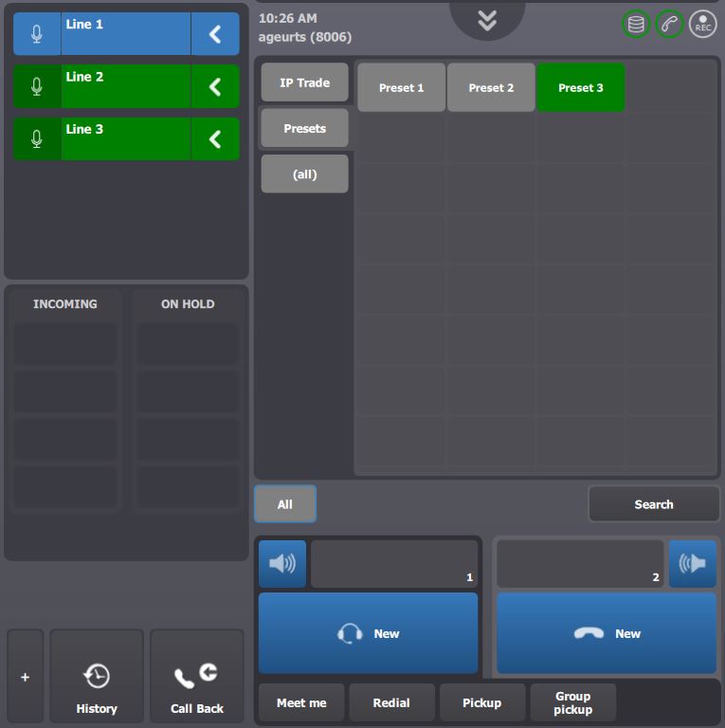725x728 pixels.
Task: Toggle the Line 3 microphone icon
Action: tap(37, 138)
